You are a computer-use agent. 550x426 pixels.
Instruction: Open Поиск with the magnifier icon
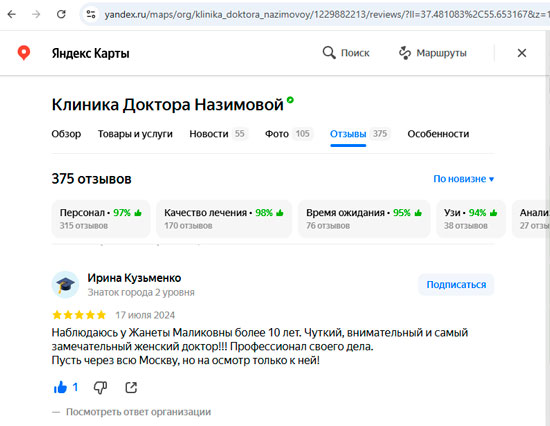(x=346, y=53)
